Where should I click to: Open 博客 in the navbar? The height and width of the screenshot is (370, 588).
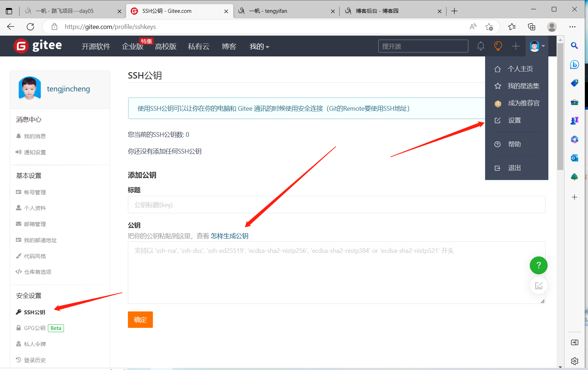[x=229, y=46]
